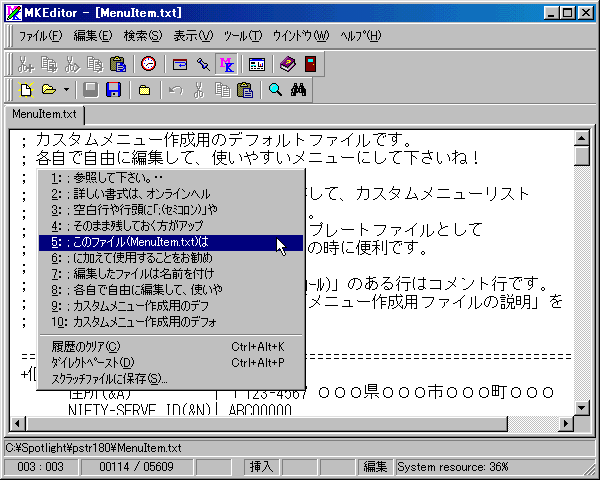600x480 pixels.
Task: Select history item 9: カスタムメニュー作成用
Action: tap(171, 306)
